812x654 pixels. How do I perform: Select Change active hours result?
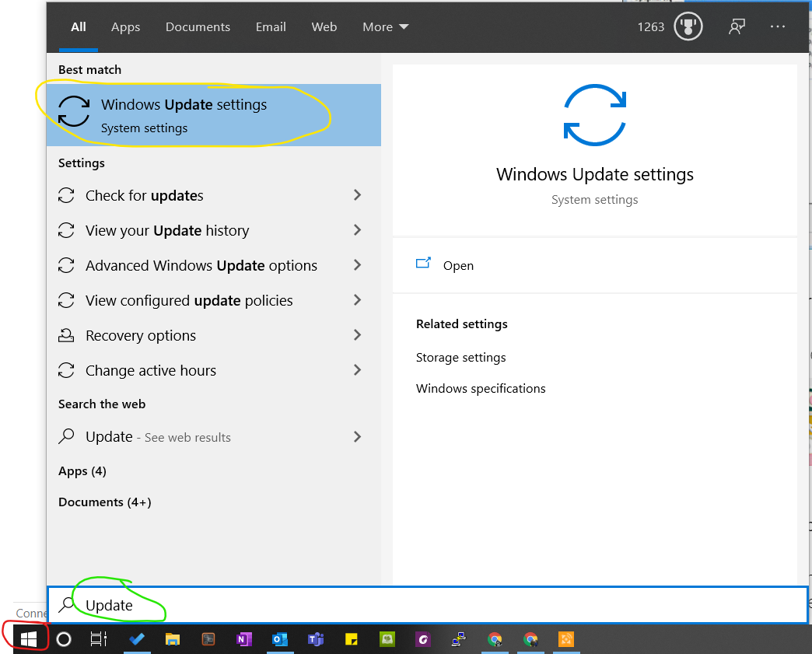tap(213, 370)
